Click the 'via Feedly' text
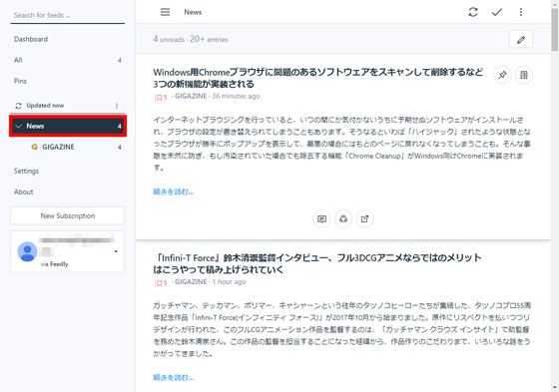 pyautogui.click(x=54, y=264)
